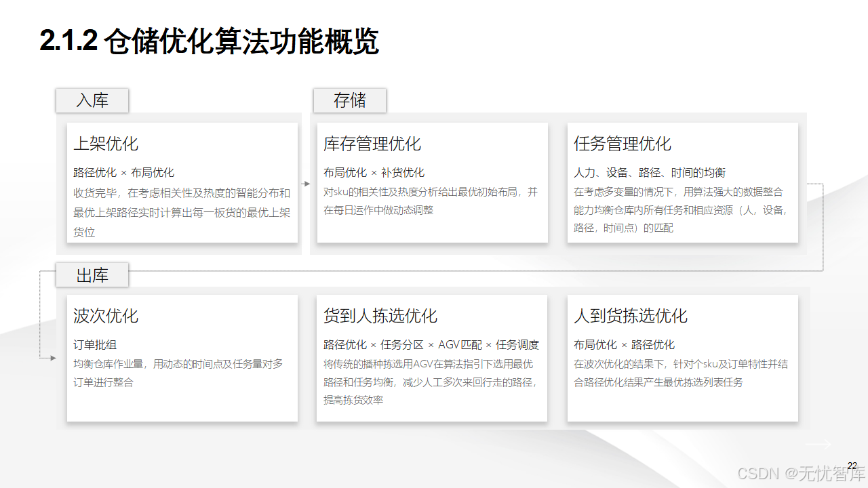The width and height of the screenshot is (868, 488).
Task: Select the connector arrow between 上架优化 and 库存管理优化
Action: (x=307, y=183)
